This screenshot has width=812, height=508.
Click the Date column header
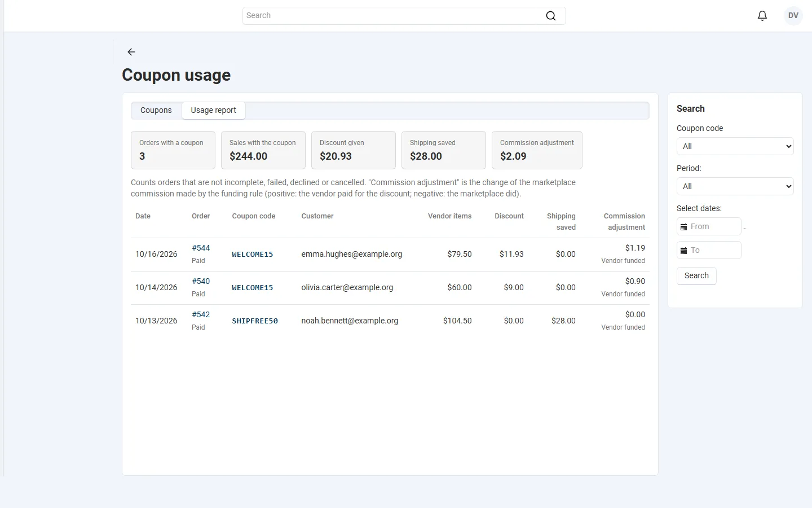(x=143, y=216)
